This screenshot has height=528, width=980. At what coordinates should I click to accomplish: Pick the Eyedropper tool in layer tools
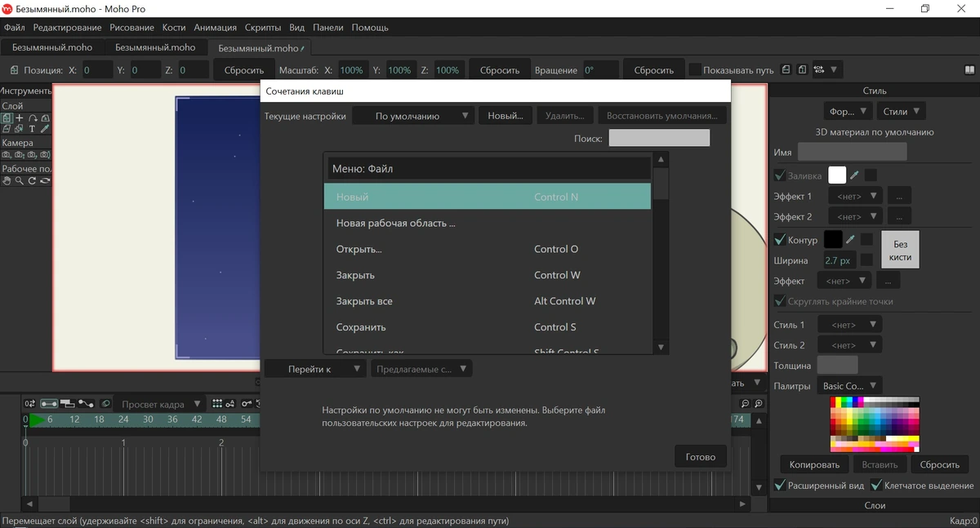pos(45,129)
